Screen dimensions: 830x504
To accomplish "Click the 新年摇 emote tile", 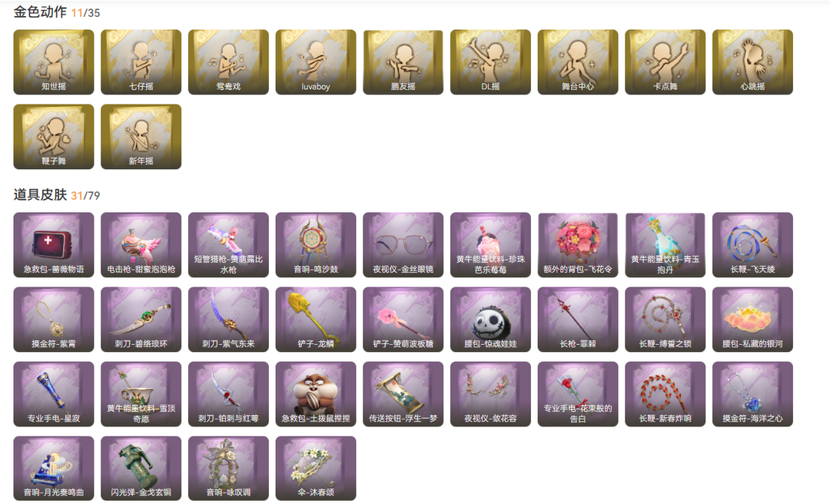I will click(x=141, y=137).
